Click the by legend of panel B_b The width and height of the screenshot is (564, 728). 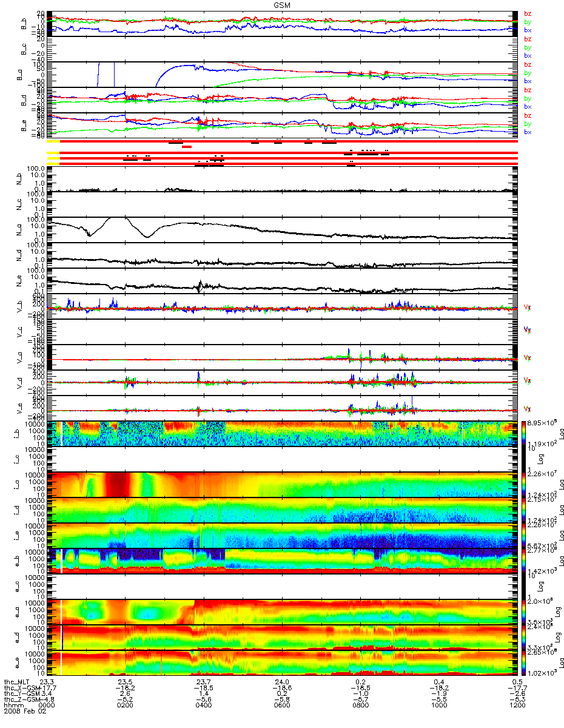pos(528,22)
